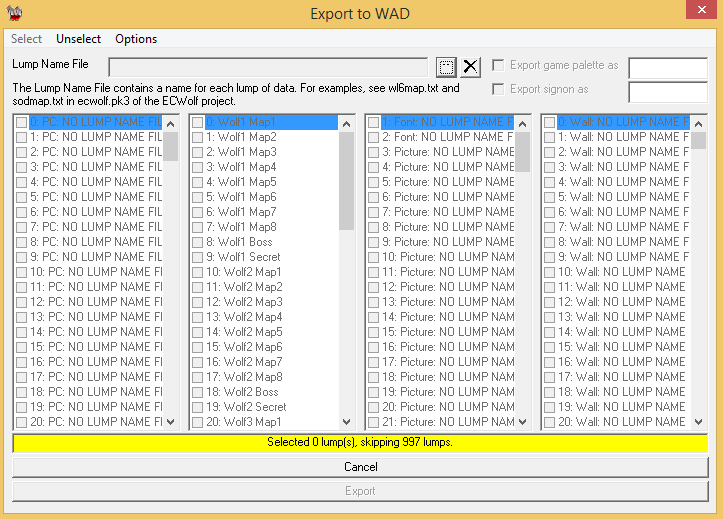Click the Export signon as text field
This screenshot has height=519, width=723.
[668, 92]
